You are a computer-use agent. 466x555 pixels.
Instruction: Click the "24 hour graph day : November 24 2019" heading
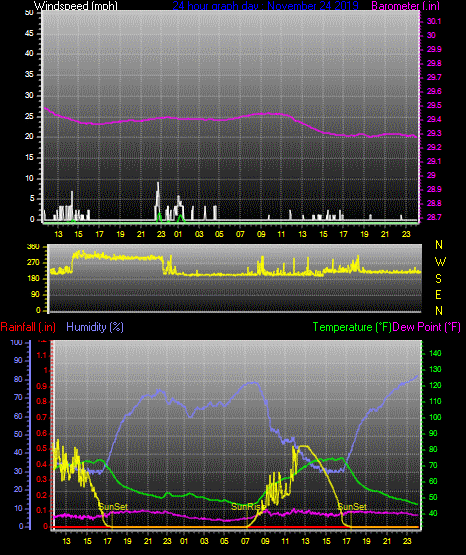pyautogui.click(x=265, y=6)
